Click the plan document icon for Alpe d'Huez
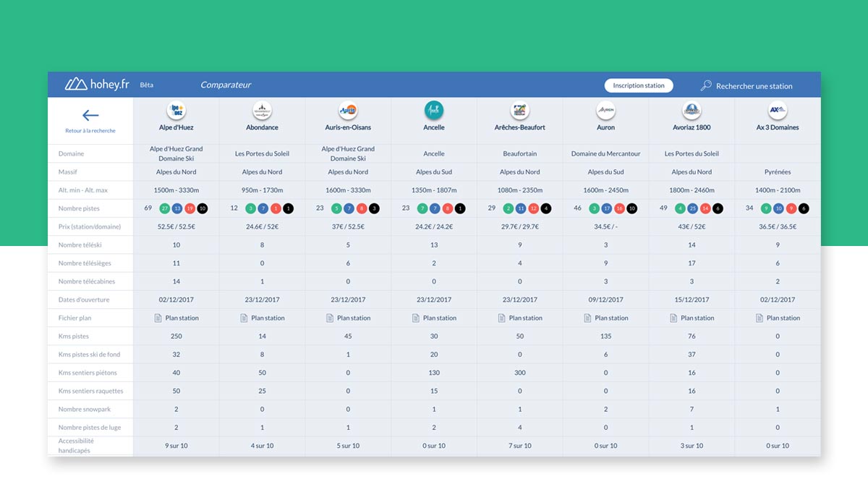The height and width of the screenshot is (492, 868). click(x=158, y=318)
